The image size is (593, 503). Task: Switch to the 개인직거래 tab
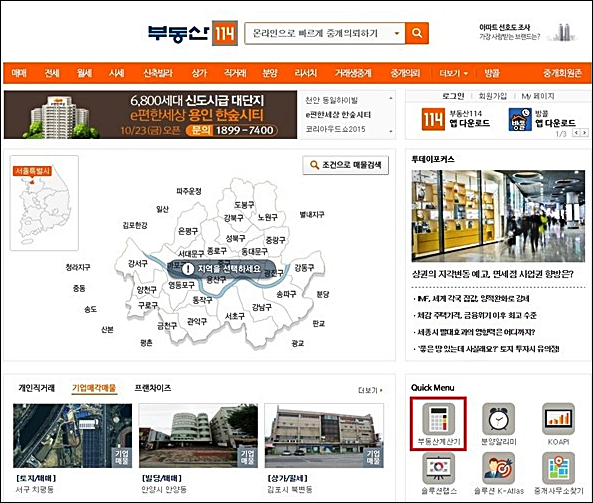point(36,388)
